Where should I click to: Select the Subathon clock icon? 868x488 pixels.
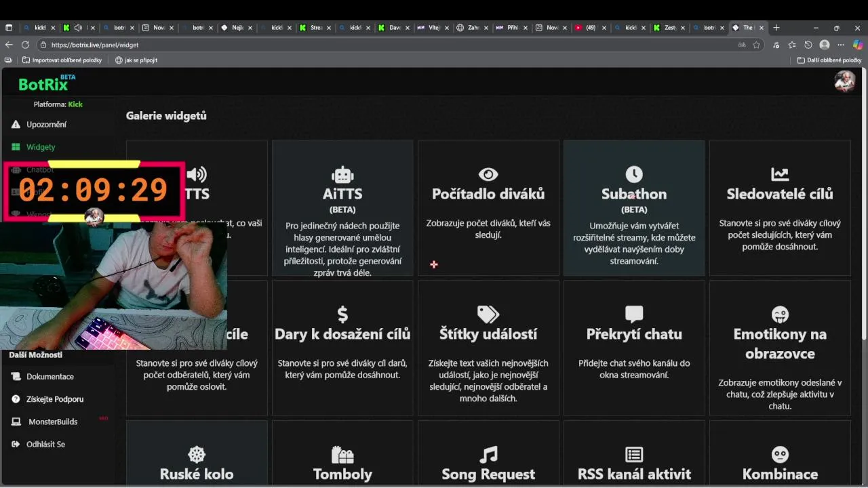634,174
